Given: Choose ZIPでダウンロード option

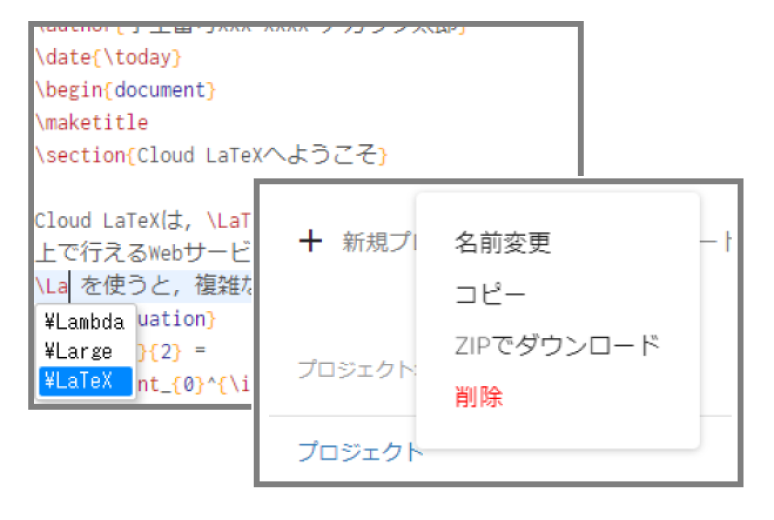Looking at the screenshot, I should point(557,345).
